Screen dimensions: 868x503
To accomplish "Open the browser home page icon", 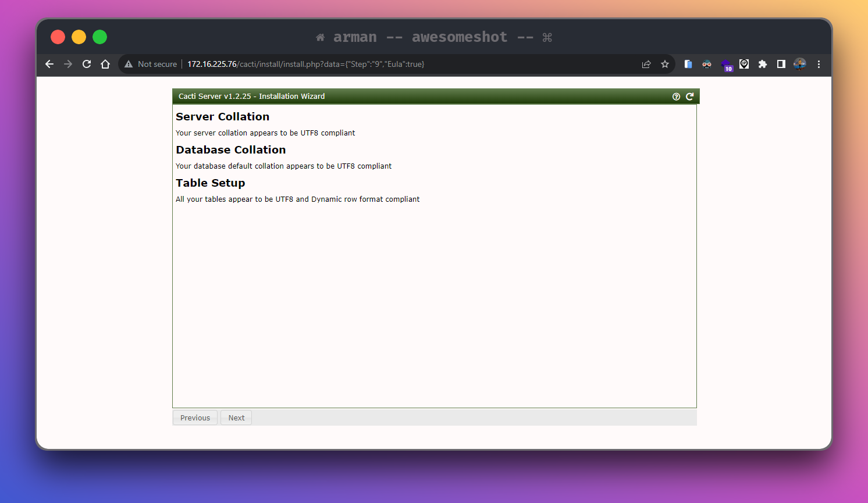I will [x=105, y=64].
